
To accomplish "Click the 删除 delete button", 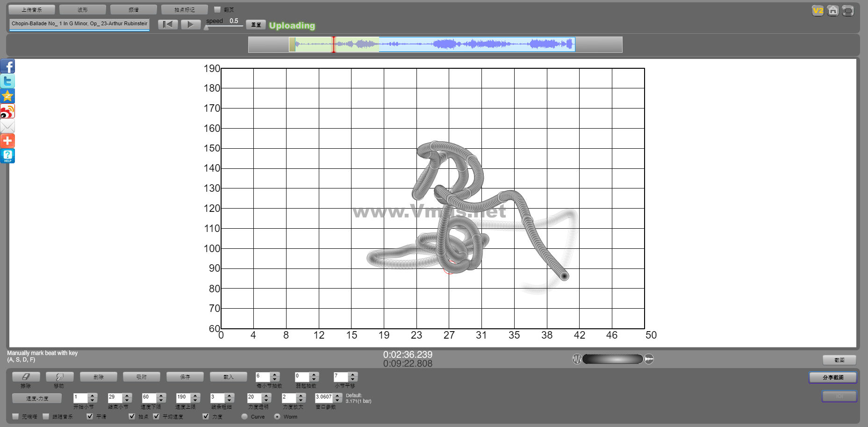I will [99, 376].
